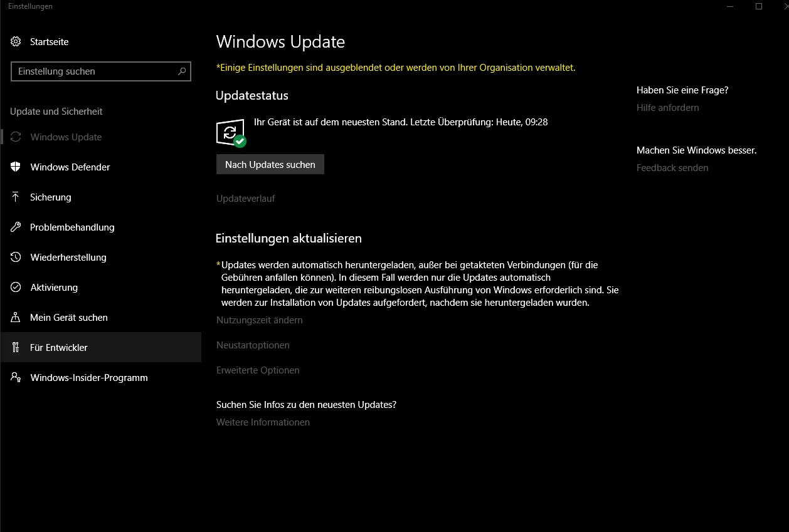Open Für Entwickler settings
This screenshot has height=532, width=789.
100,348
